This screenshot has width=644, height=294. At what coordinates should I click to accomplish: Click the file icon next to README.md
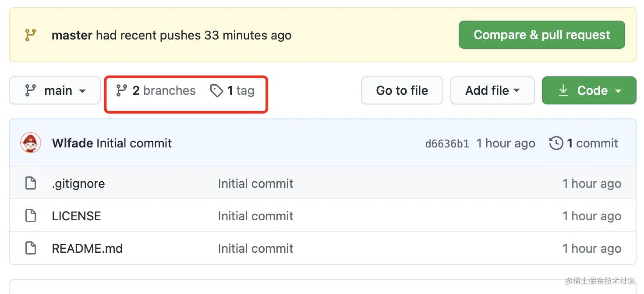click(31, 248)
